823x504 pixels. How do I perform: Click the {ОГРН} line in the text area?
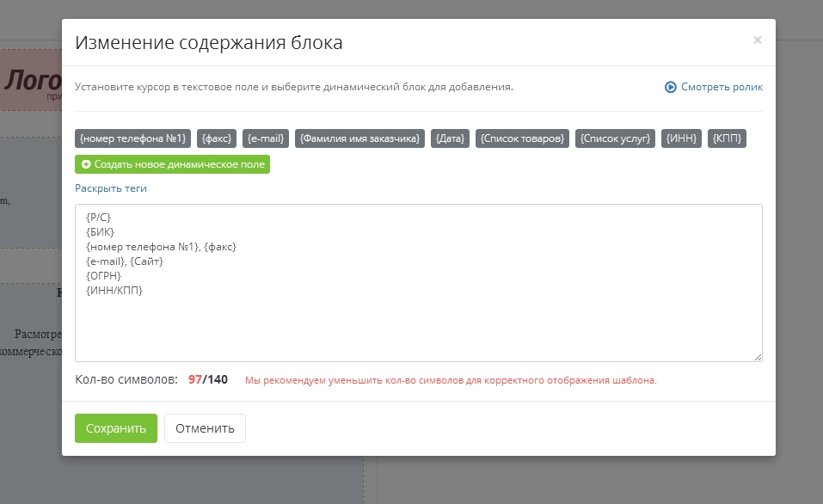coord(103,275)
